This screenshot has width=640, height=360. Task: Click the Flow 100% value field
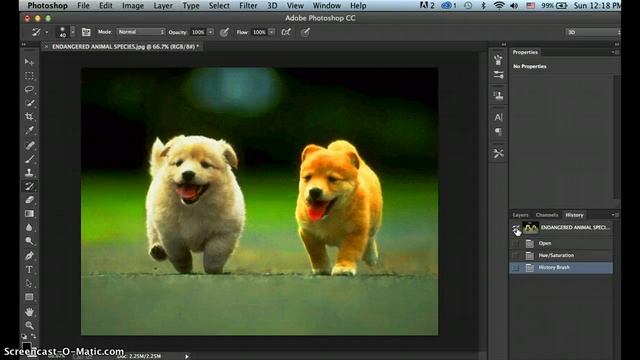click(x=259, y=32)
